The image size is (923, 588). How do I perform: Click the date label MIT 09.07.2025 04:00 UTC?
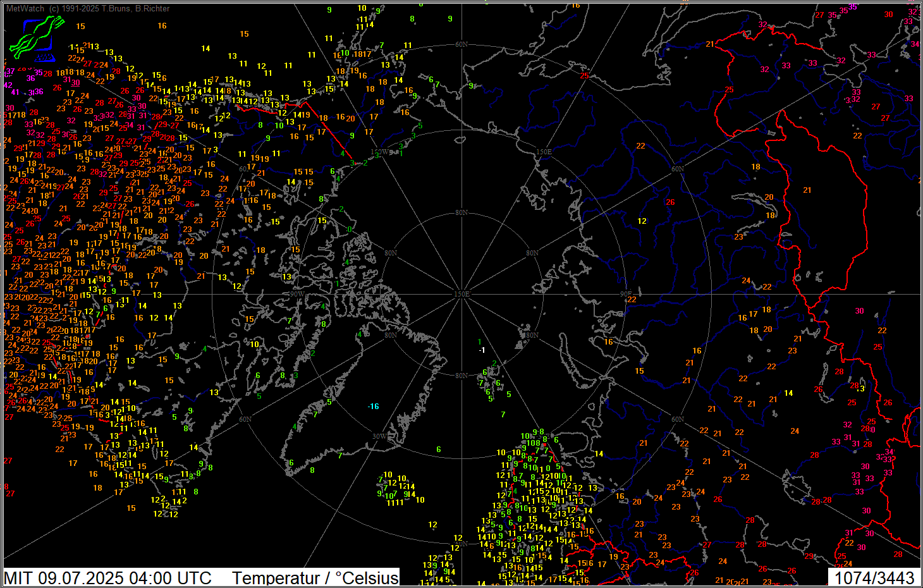point(107,578)
